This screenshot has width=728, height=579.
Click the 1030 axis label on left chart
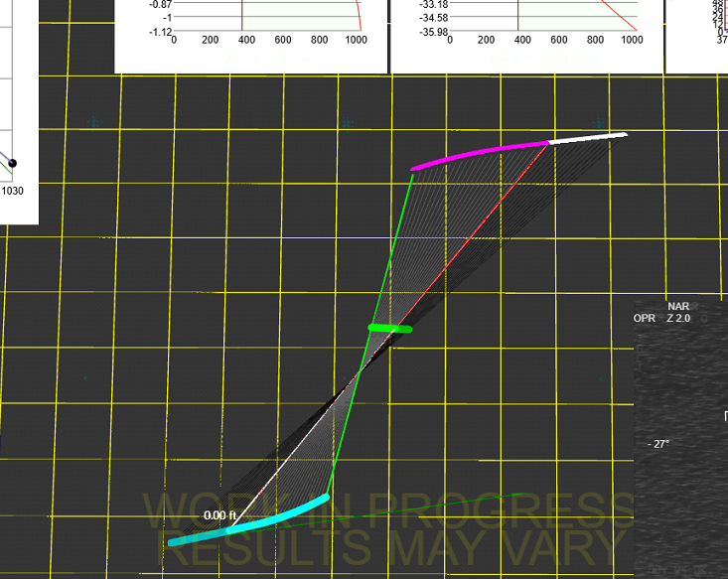click(13, 189)
